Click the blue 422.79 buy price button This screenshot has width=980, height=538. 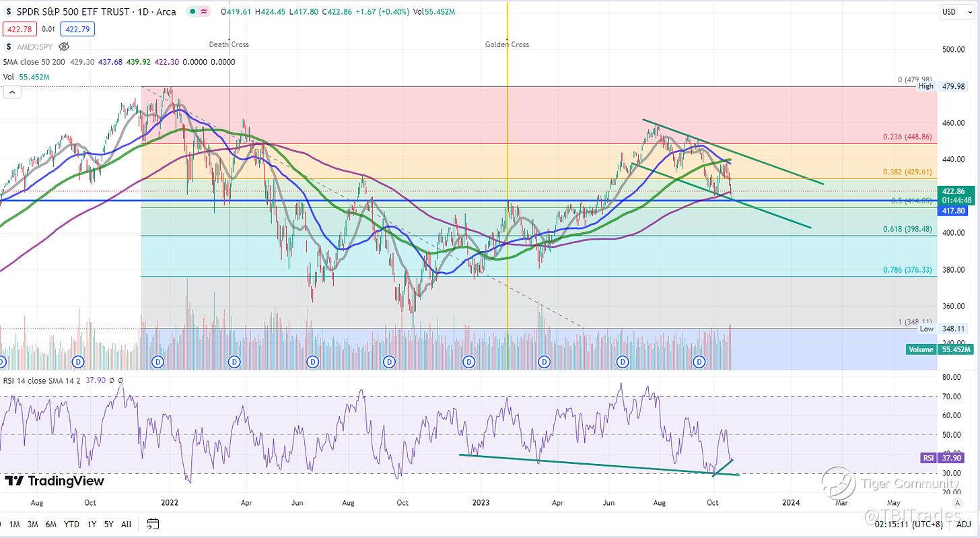pyautogui.click(x=77, y=28)
